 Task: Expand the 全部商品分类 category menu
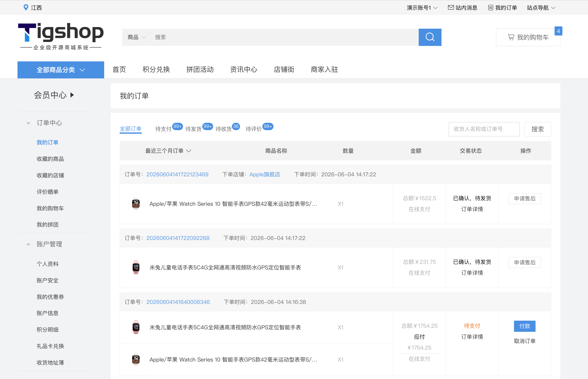pos(61,70)
